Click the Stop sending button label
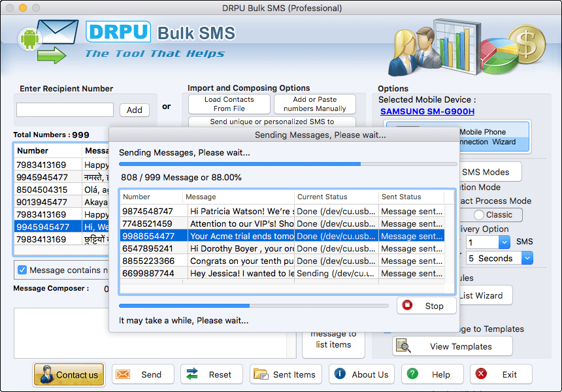The image size is (562, 392). point(434,306)
